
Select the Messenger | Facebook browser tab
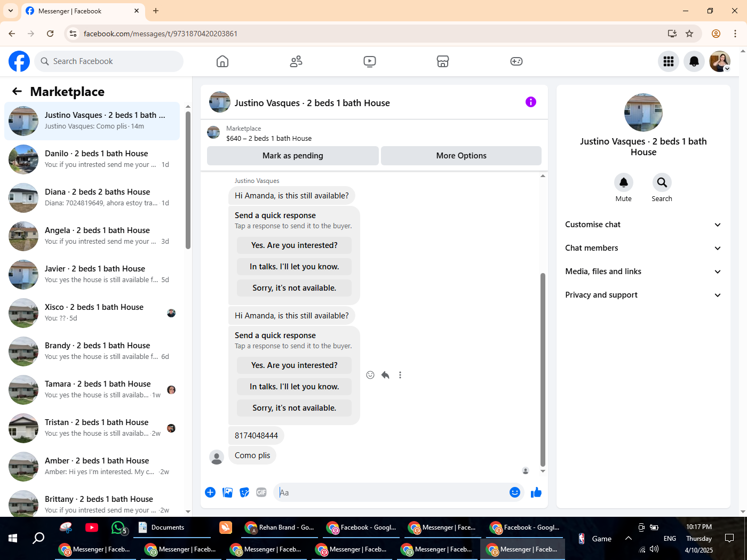83,11
